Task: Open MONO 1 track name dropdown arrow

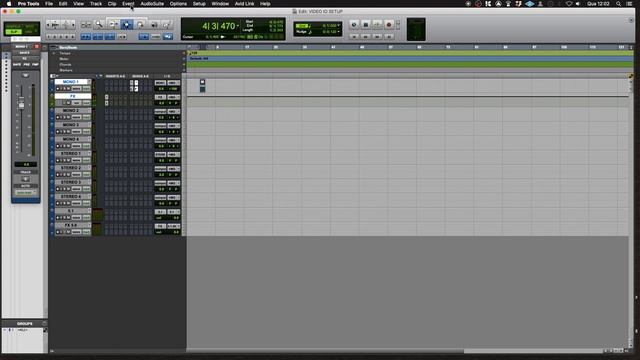Action: [89, 82]
